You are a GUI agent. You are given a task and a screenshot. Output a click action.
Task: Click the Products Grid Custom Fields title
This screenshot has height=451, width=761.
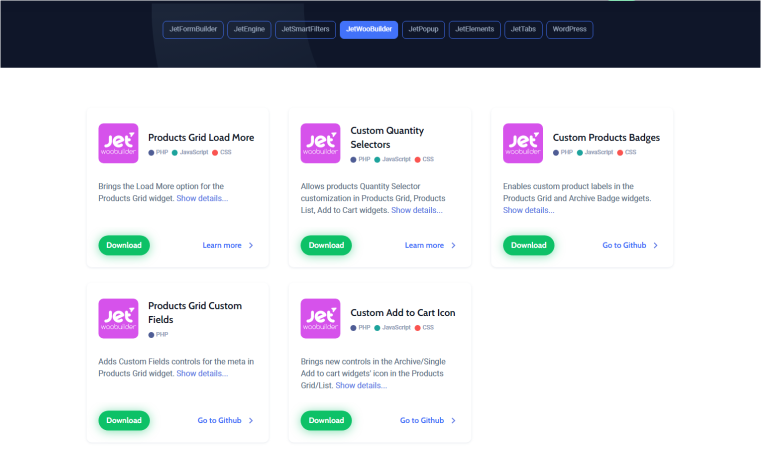coord(195,313)
